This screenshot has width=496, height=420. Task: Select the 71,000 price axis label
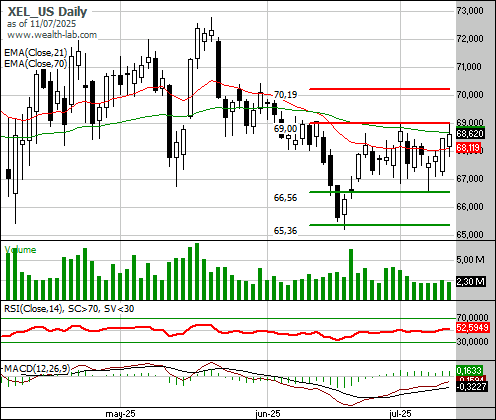[469, 67]
